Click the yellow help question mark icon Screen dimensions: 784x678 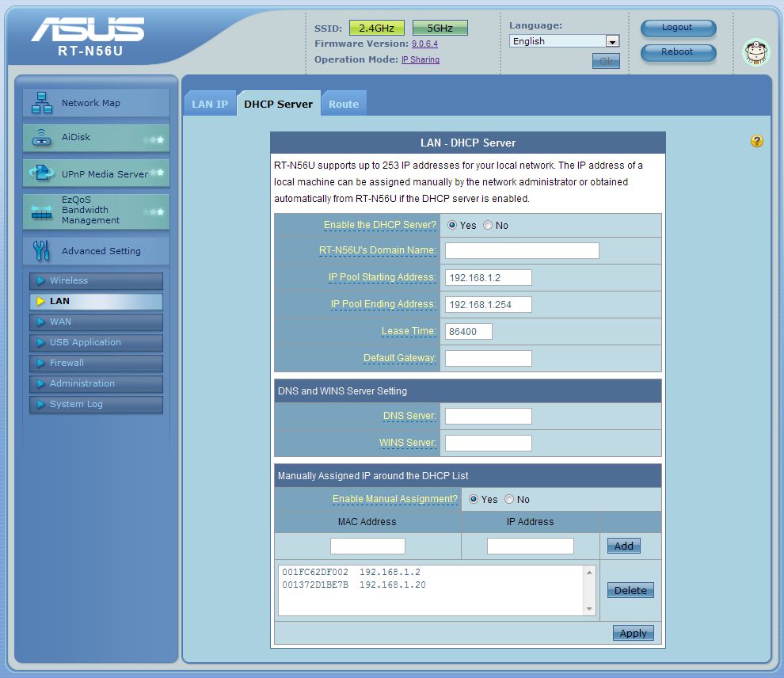(x=757, y=141)
